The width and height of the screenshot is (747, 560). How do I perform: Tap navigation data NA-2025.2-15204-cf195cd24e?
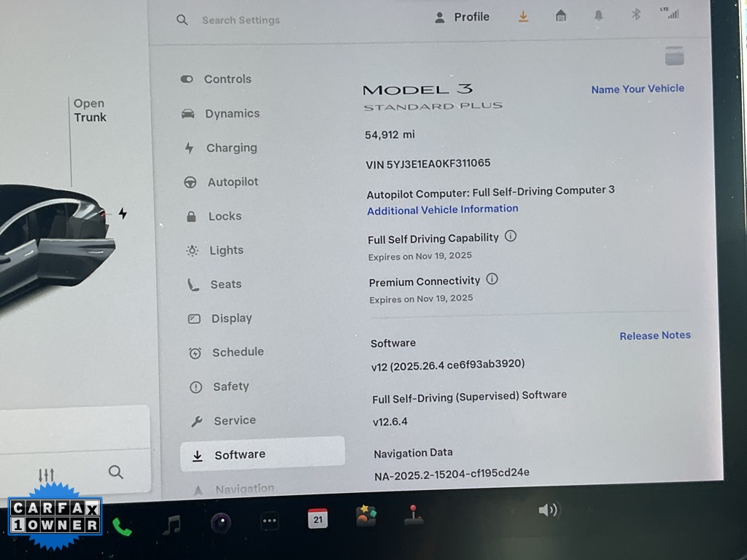tap(452, 474)
